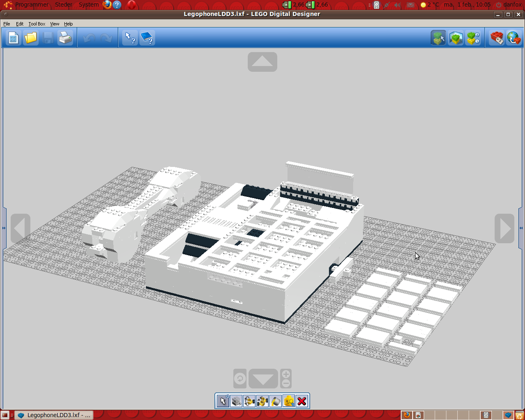Print the model using the printer icon
This screenshot has height=420, width=525.
65,38
